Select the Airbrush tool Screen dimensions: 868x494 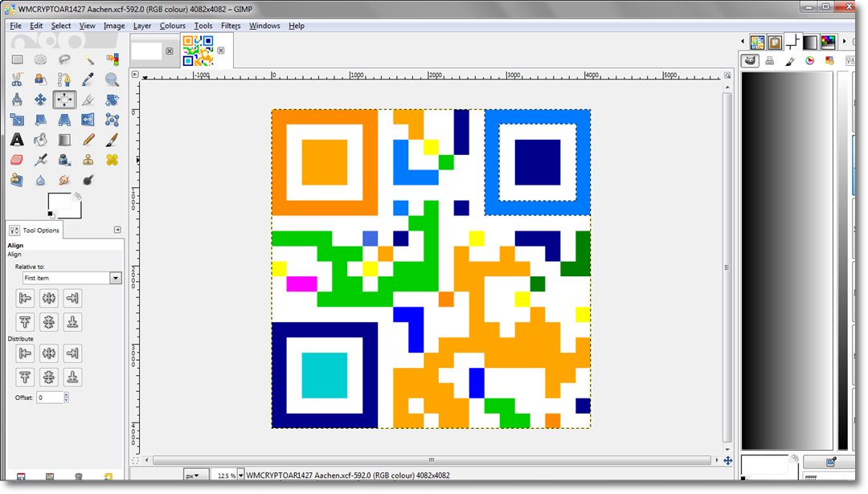(40, 160)
